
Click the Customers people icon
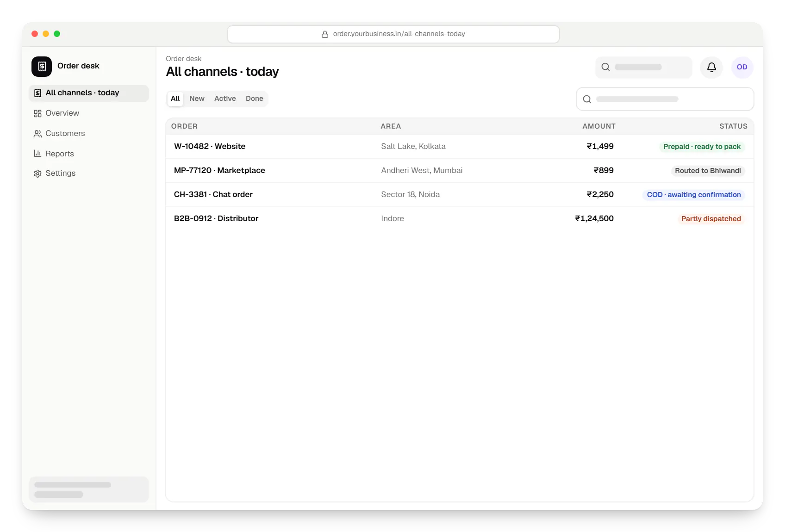click(37, 134)
